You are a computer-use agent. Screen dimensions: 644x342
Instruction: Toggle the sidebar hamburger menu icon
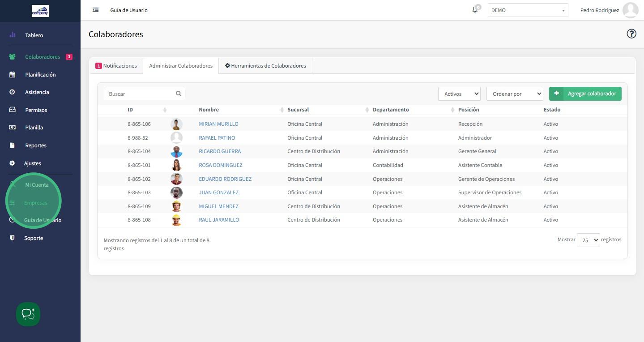click(x=95, y=10)
